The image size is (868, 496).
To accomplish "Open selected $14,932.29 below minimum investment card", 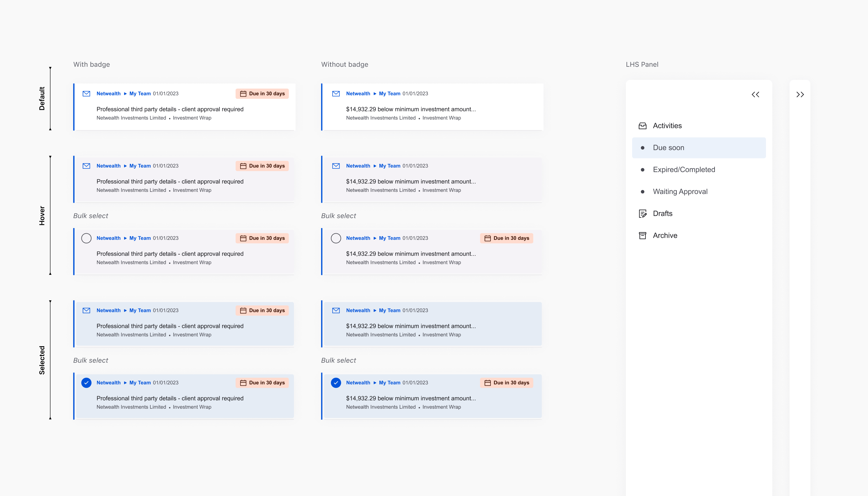I will pyautogui.click(x=411, y=326).
